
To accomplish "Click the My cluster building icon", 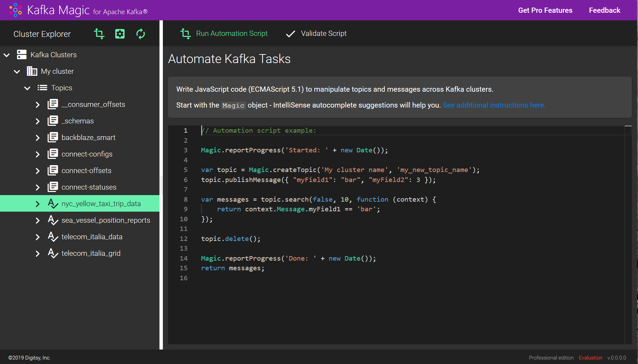I will pos(32,71).
